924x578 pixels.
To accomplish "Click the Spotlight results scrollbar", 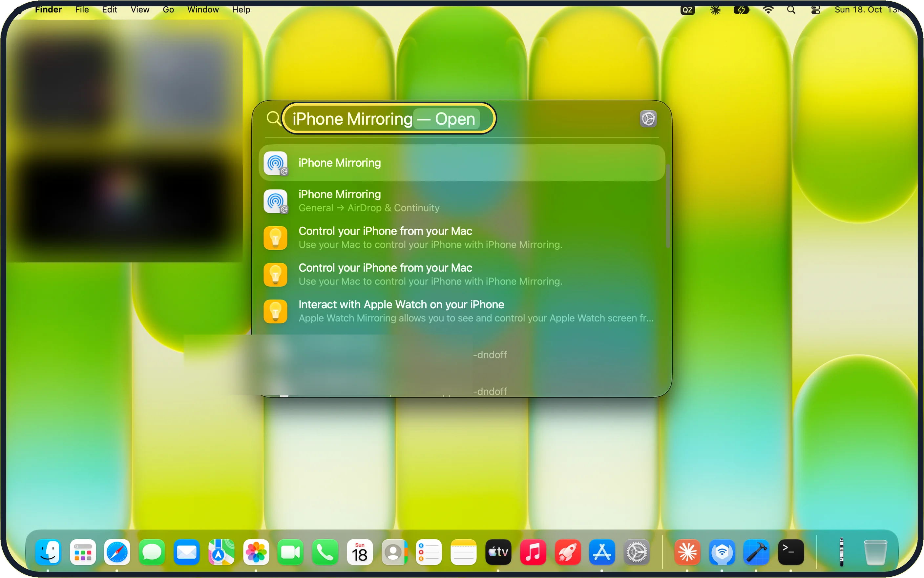I will [667, 206].
